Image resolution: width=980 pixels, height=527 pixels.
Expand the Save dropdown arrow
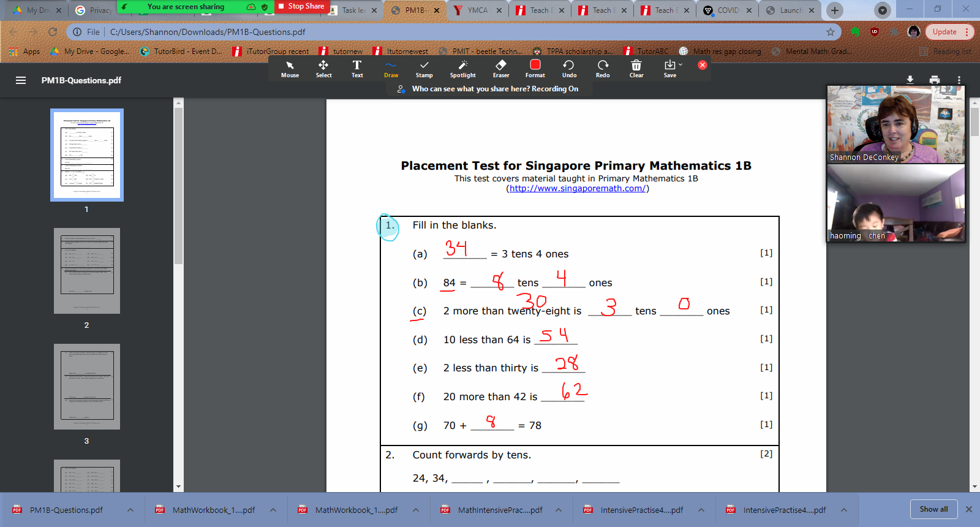pyautogui.click(x=680, y=64)
